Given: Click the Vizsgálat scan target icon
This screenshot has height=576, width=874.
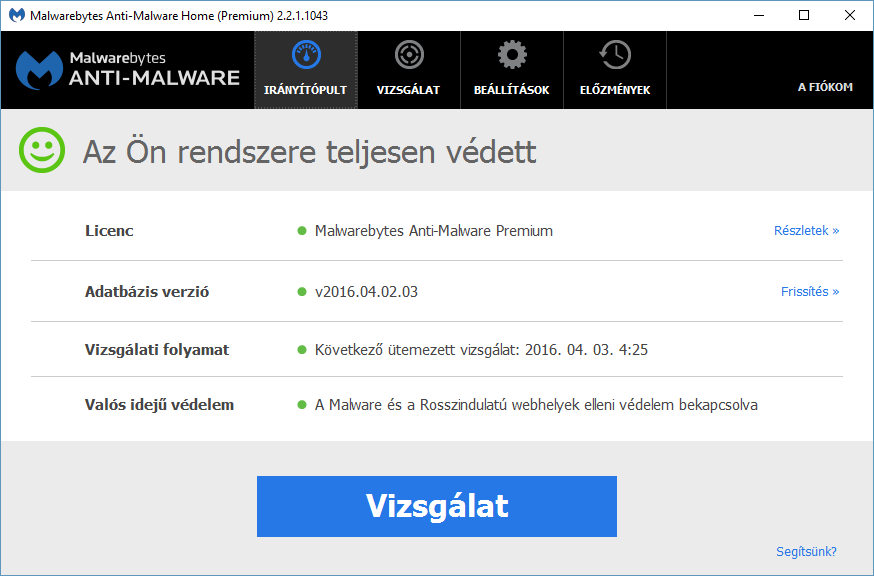Looking at the screenshot, I should (x=409, y=55).
